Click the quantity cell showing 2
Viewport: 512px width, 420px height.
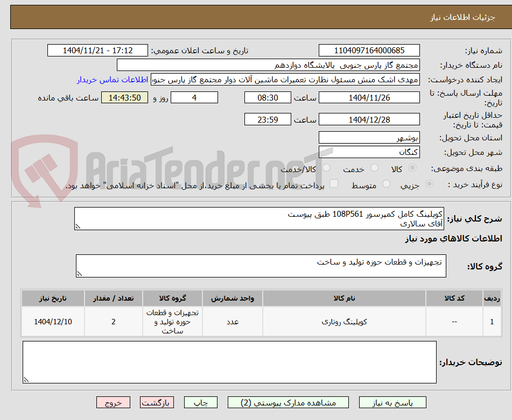click(113, 322)
